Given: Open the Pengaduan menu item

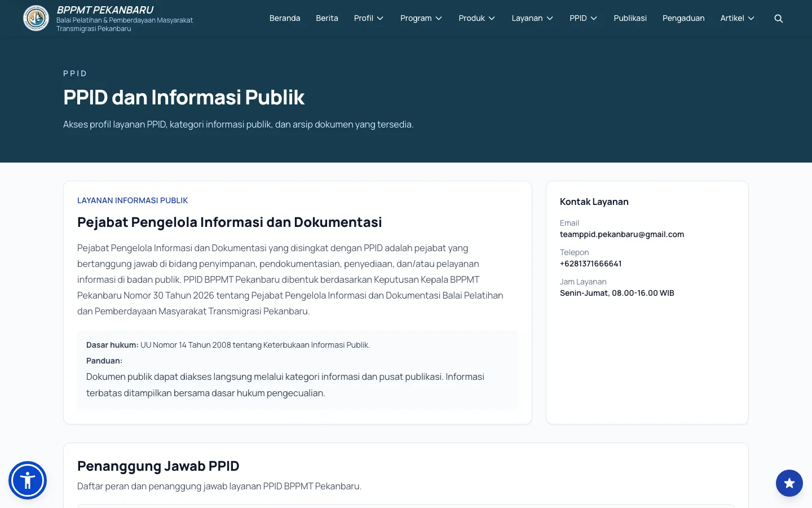Looking at the screenshot, I should [683, 18].
